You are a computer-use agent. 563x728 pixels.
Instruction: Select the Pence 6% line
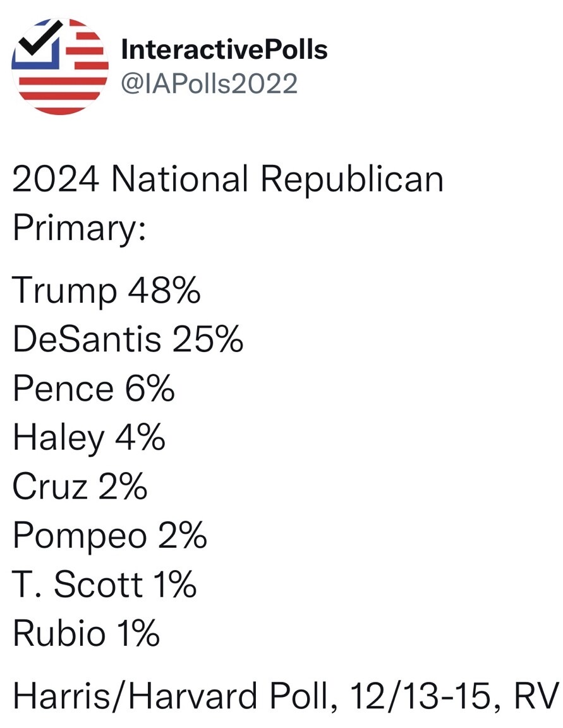click(94, 389)
